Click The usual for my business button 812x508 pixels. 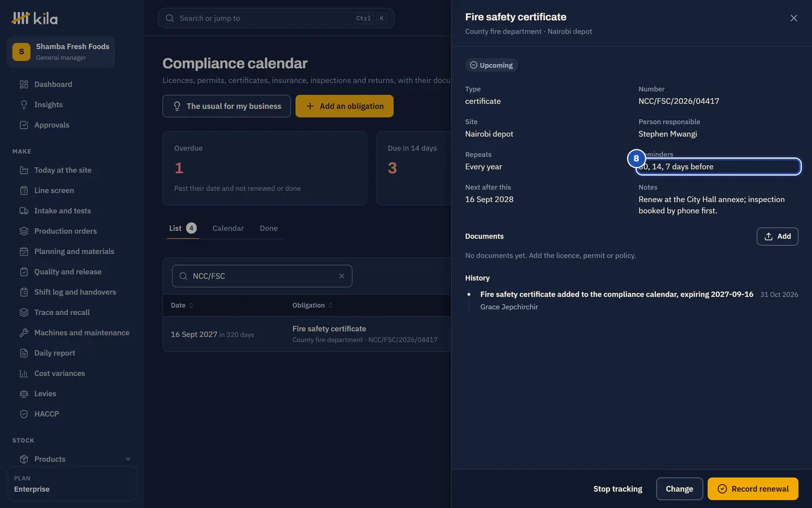(227, 106)
